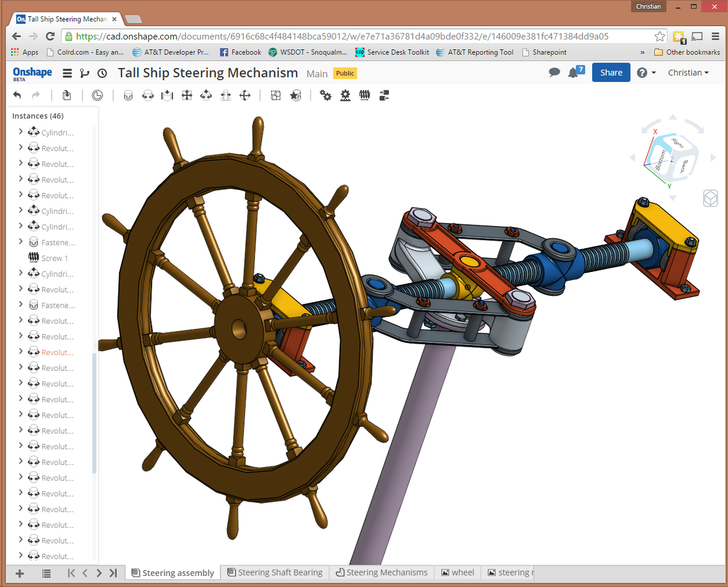Viewport: 728px width, 587px height.
Task: Choose the Gear relation tool
Action: pyautogui.click(x=326, y=95)
